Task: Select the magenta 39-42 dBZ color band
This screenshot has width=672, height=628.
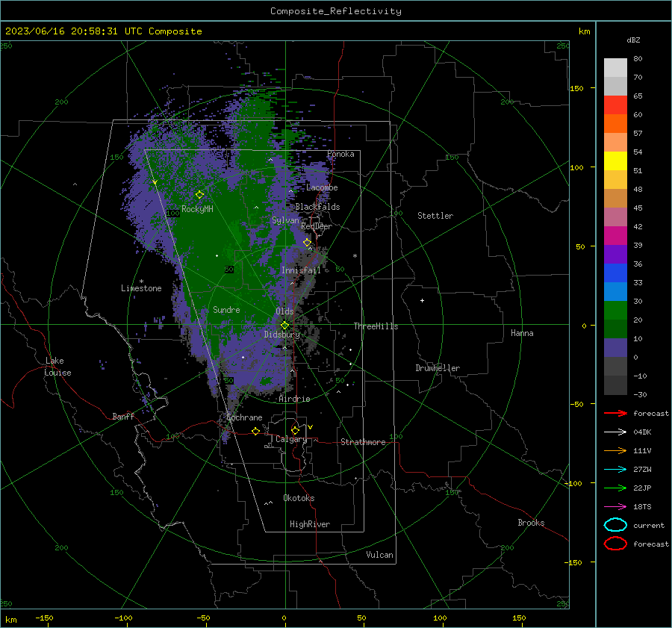Action: click(x=615, y=236)
